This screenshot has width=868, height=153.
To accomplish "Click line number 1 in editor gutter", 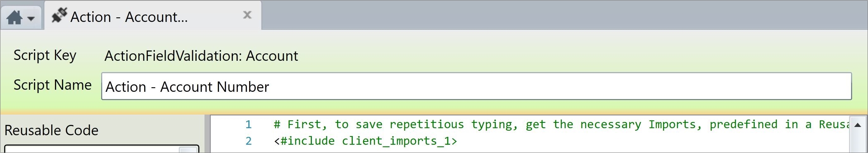I will [248, 124].
